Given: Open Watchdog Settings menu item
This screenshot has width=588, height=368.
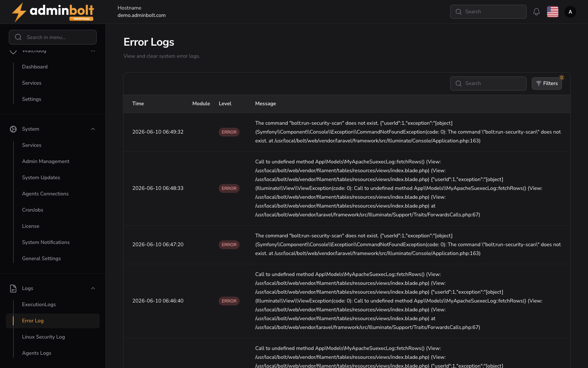Looking at the screenshot, I should point(32,99).
